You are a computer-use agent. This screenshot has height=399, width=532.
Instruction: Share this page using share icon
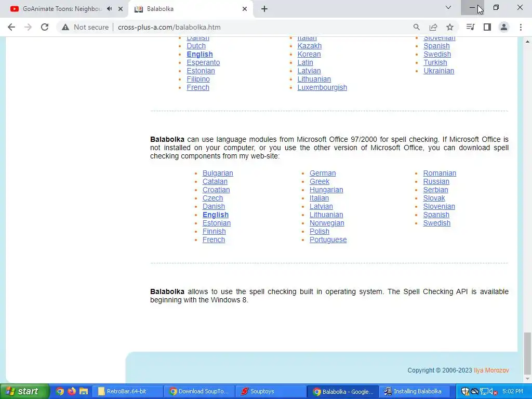coord(433,27)
